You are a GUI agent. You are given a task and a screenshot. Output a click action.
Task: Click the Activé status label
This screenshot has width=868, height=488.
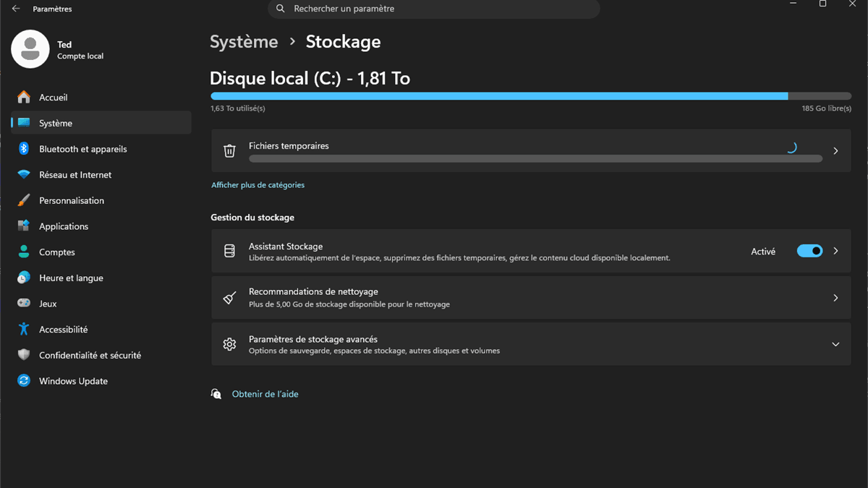(x=763, y=252)
